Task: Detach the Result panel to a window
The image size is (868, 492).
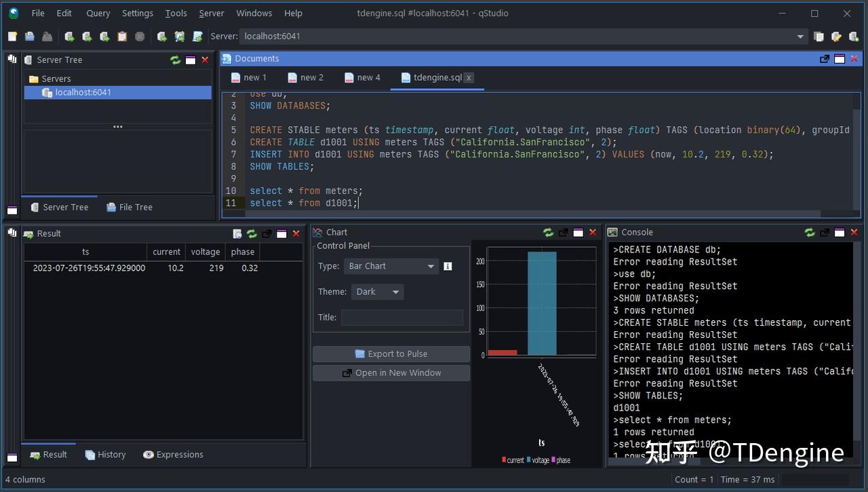Action: 267,233
